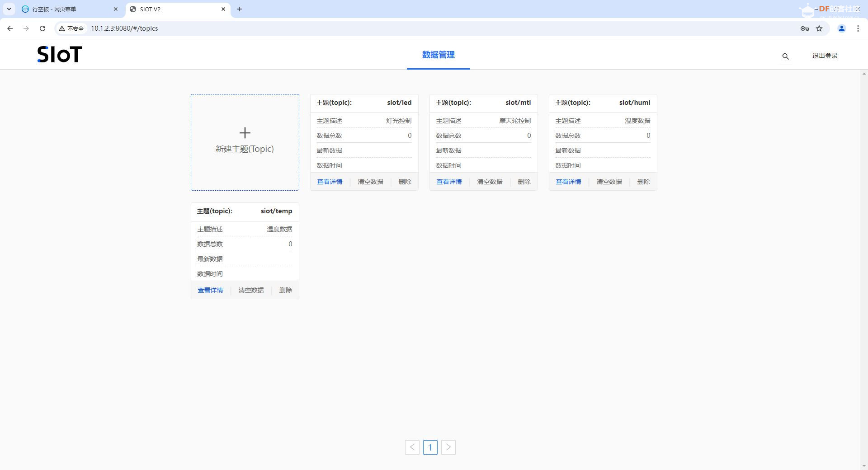868x470 pixels.
Task: Select the SIOT V2 browser tab
Action: [x=178, y=9]
